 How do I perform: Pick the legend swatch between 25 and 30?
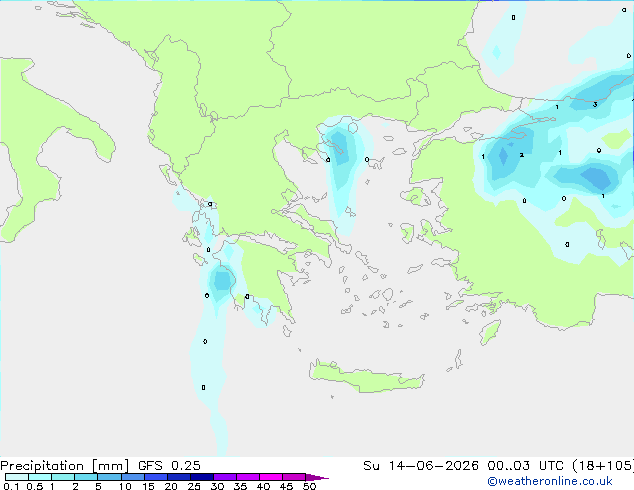coord(201,477)
